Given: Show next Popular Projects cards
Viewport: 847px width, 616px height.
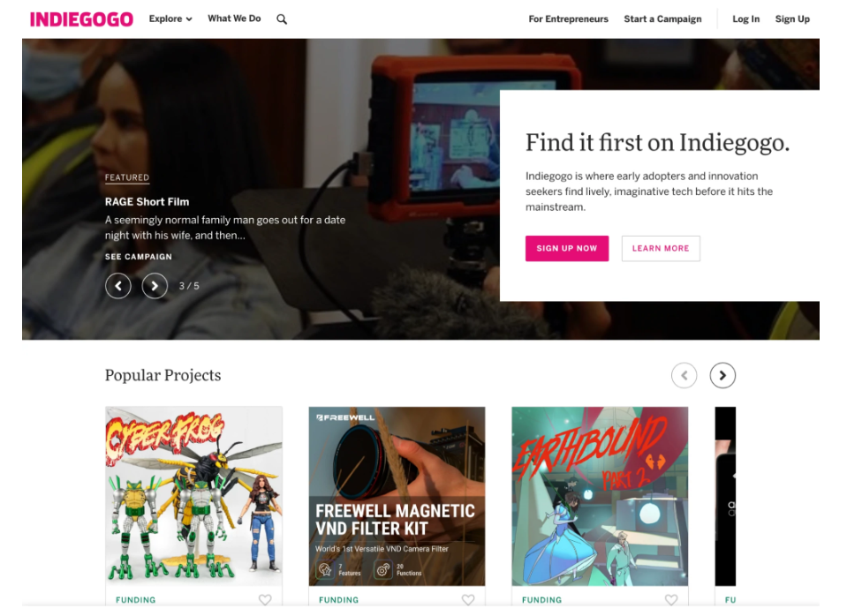Looking at the screenshot, I should point(722,375).
